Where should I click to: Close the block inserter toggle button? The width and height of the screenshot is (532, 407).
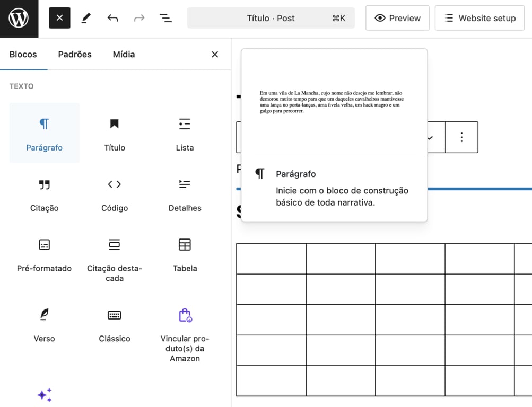coord(59,18)
